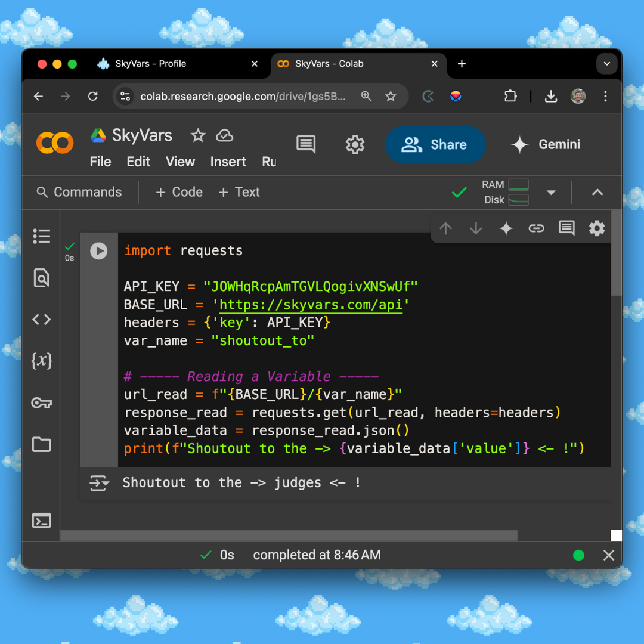Open cell settings gear in cell toolbar
The width and height of the screenshot is (644, 644).
coord(597,228)
